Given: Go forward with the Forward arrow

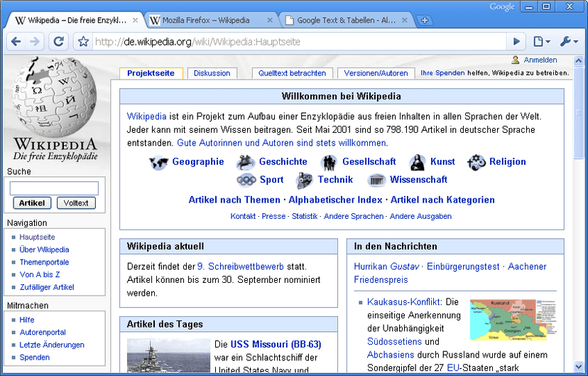Looking at the screenshot, I should coord(35,41).
